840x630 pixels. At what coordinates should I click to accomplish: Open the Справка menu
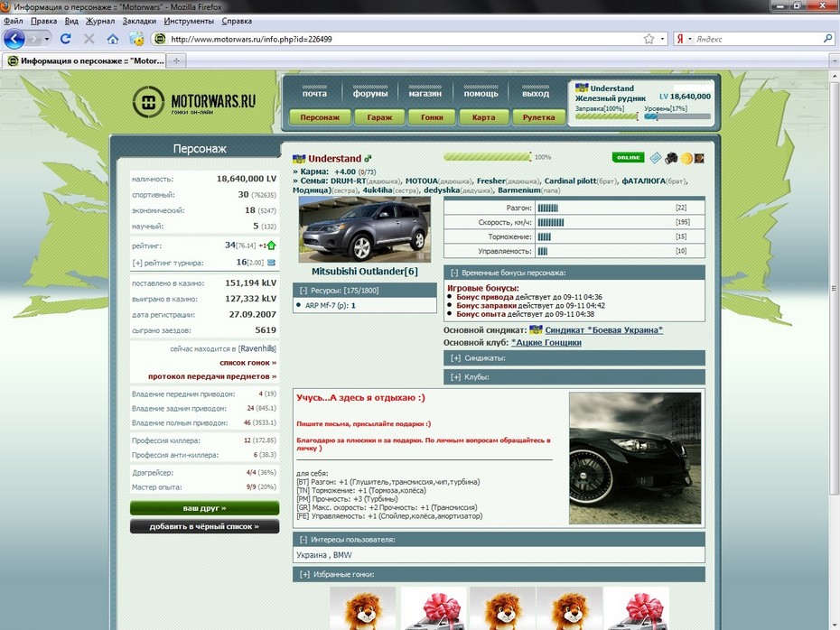(237, 21)
